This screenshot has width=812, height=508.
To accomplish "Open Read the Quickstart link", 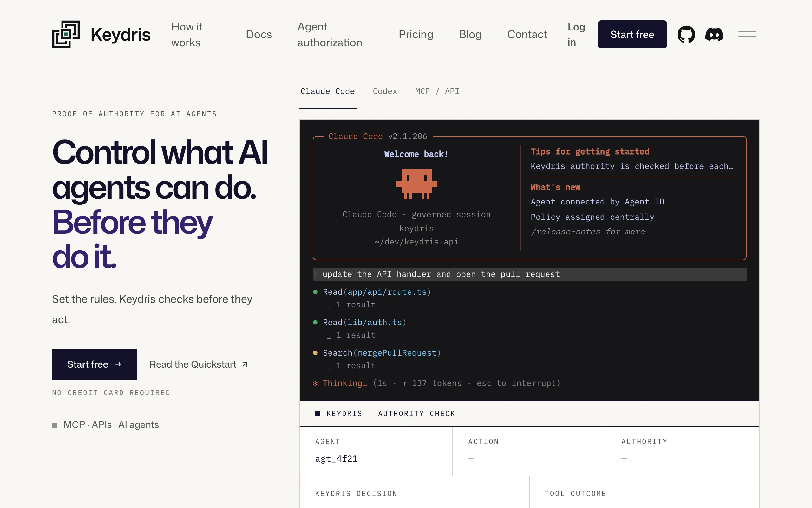I will 199,364.
